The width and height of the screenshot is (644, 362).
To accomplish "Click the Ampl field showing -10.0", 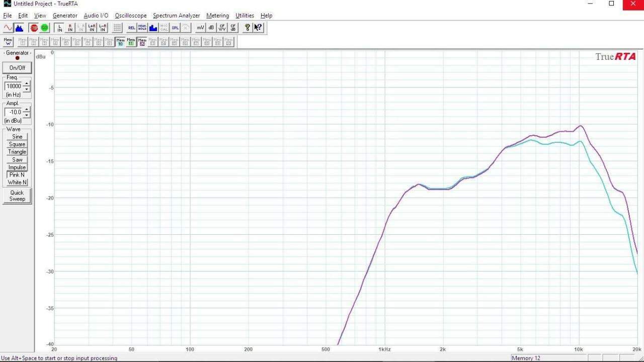I will pos(14,112).
